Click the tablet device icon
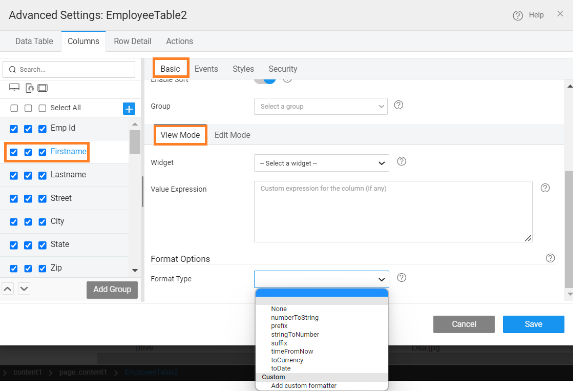This screenshot has height=391, width=588. click(43, 88)
